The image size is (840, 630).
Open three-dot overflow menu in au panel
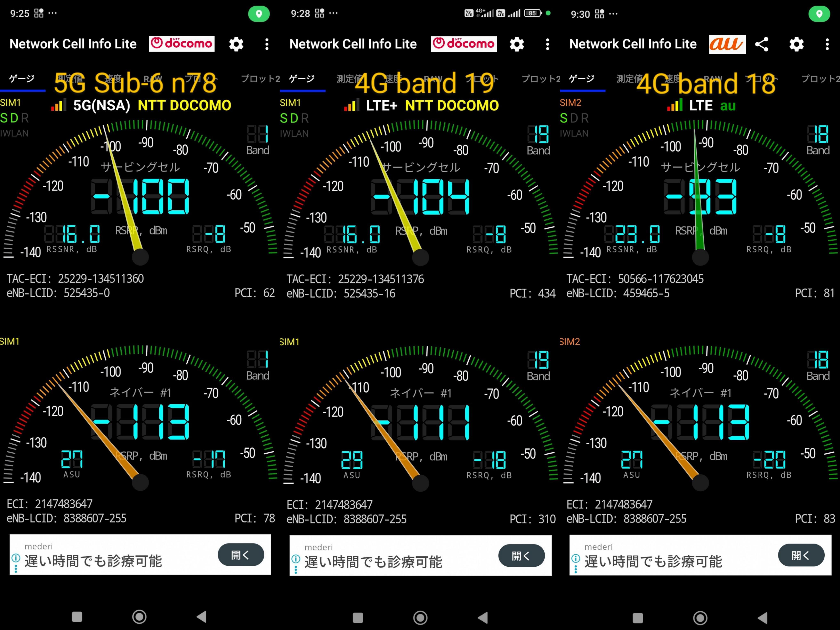pyautogui.click(x=827, y=45)
